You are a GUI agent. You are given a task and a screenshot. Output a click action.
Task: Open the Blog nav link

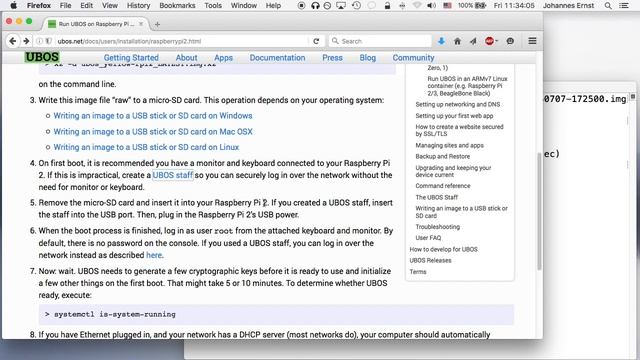pos(368,58)
